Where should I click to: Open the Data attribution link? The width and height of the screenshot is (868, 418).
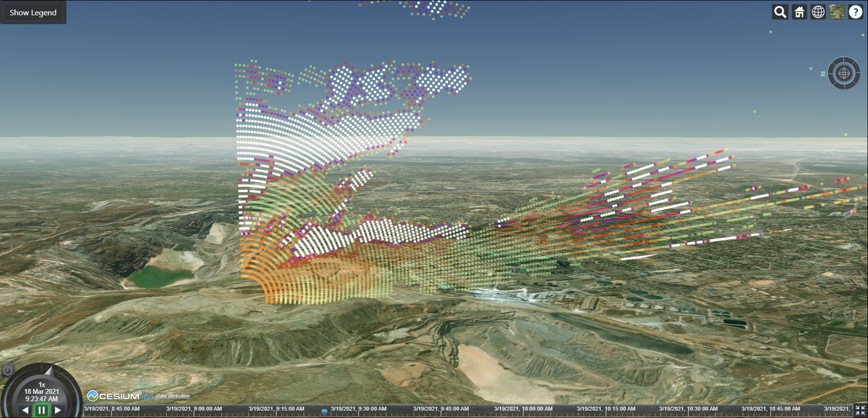pyautogui.click(x=173, y=396)
